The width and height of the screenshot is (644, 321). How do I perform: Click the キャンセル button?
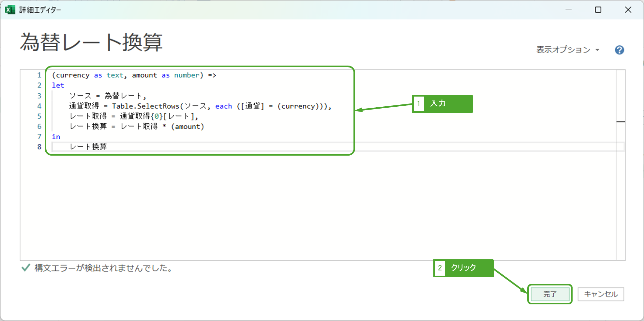click(x=601, y=294)
